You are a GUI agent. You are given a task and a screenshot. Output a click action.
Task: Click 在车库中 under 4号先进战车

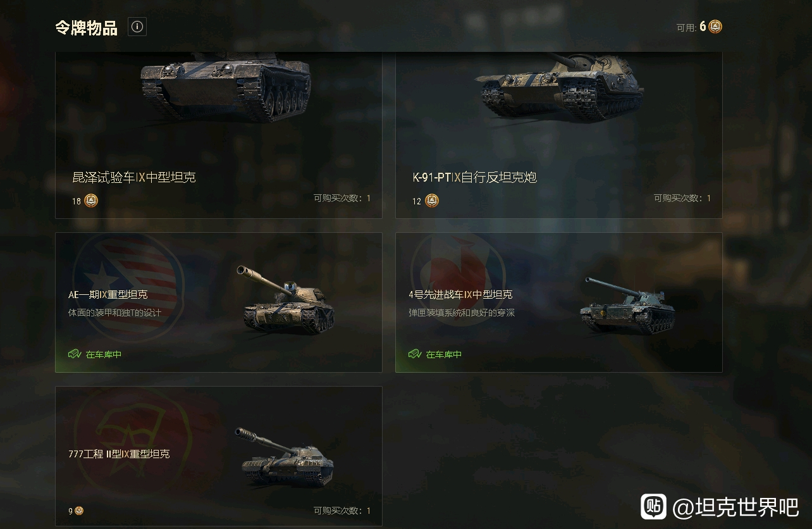coord(444,355)
